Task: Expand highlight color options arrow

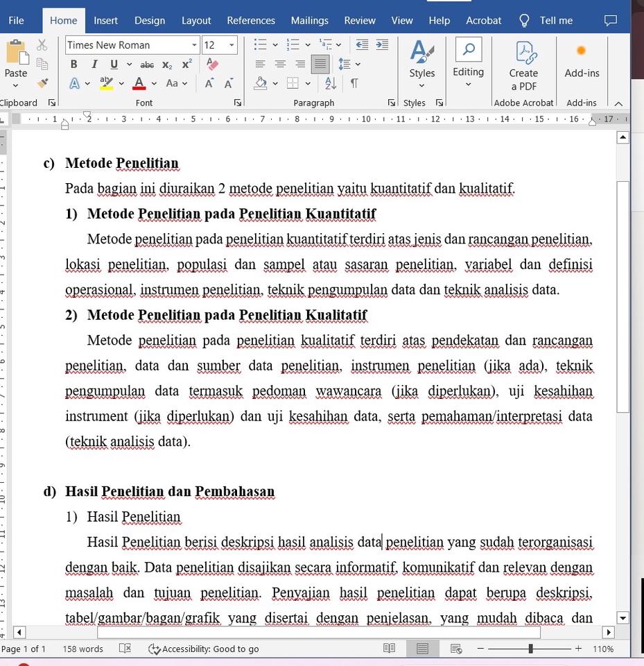Action: click(121, 83)
